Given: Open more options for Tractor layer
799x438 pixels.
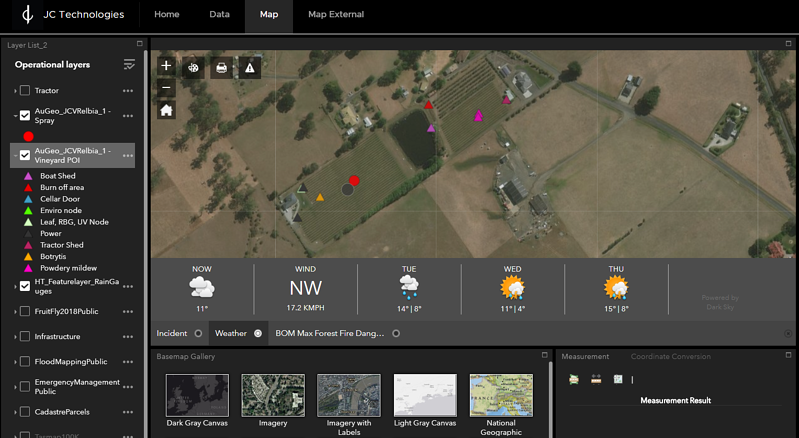Looking at the screenshot, I should tap(127, 91).
